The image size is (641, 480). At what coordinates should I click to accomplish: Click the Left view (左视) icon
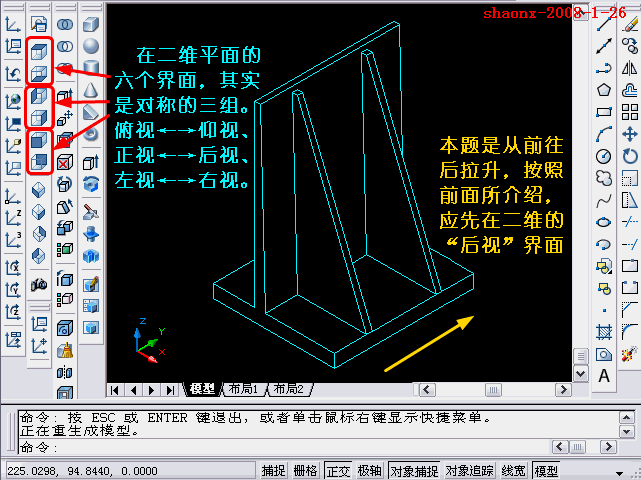(x=39, y=97)
